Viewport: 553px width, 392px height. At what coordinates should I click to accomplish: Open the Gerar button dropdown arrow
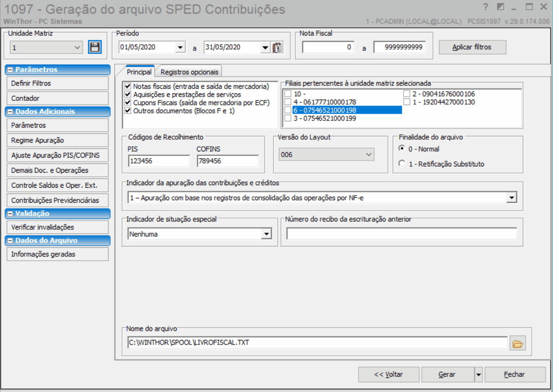[x=478, y=374]
